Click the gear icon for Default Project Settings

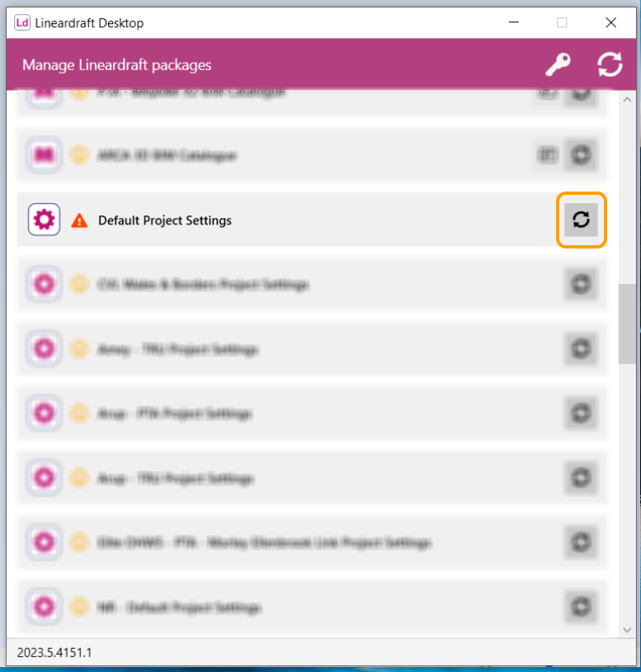[x=44, y=220]
